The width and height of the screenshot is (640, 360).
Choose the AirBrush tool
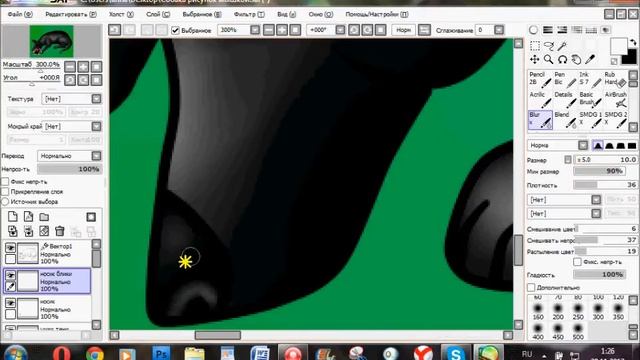(x=616, y=99)
